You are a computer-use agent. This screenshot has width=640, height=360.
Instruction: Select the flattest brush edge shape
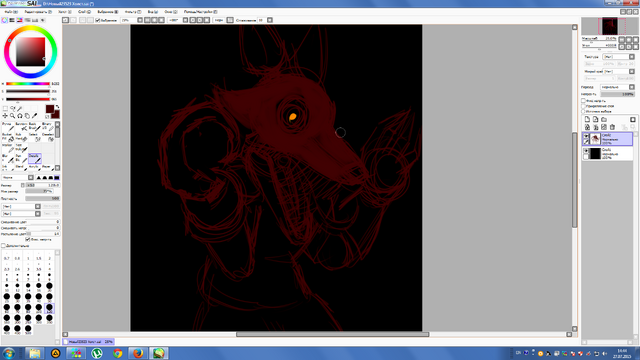57,178
